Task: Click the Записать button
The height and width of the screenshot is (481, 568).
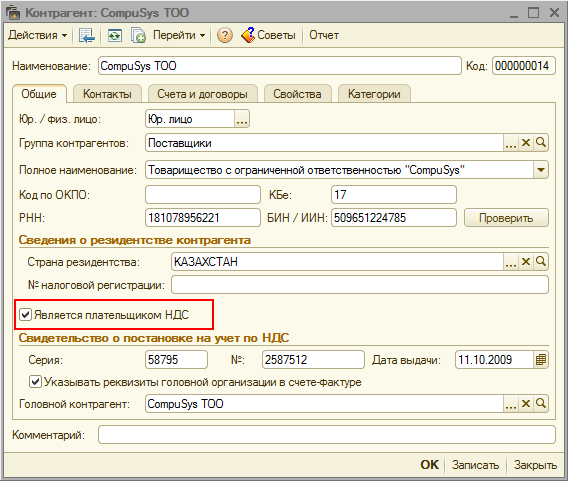Action: point(475,465)
